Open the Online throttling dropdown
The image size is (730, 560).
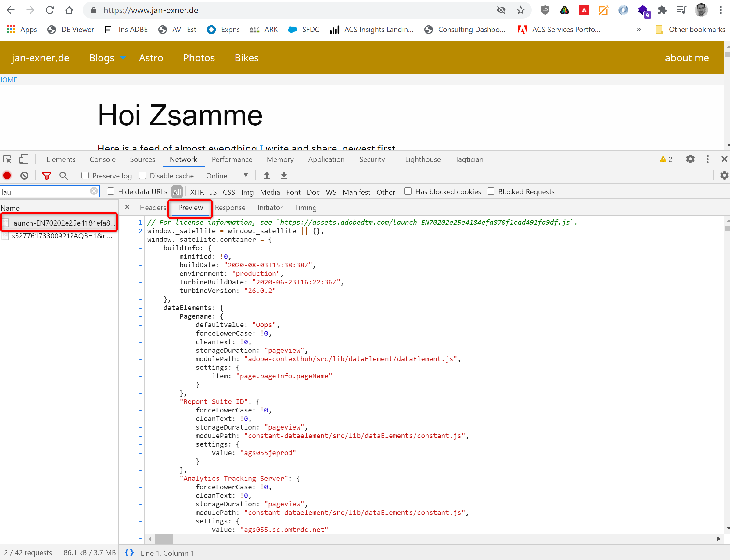coord(227,176)
